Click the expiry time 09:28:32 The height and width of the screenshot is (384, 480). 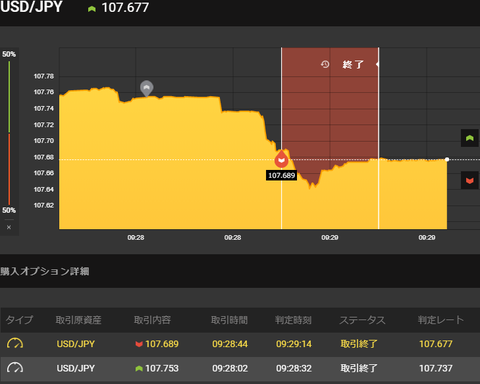click(x=294, y=368)
